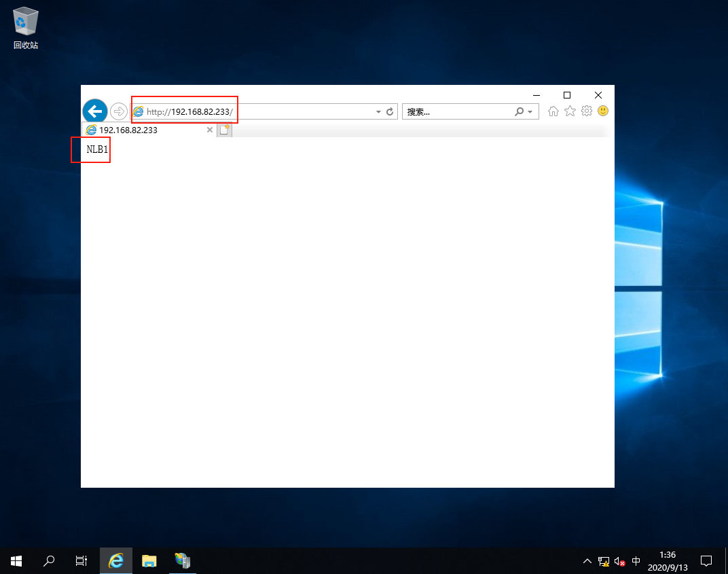Click the Show desktop sliver button
The image size is (728, 574).
[x=726, y=561]
